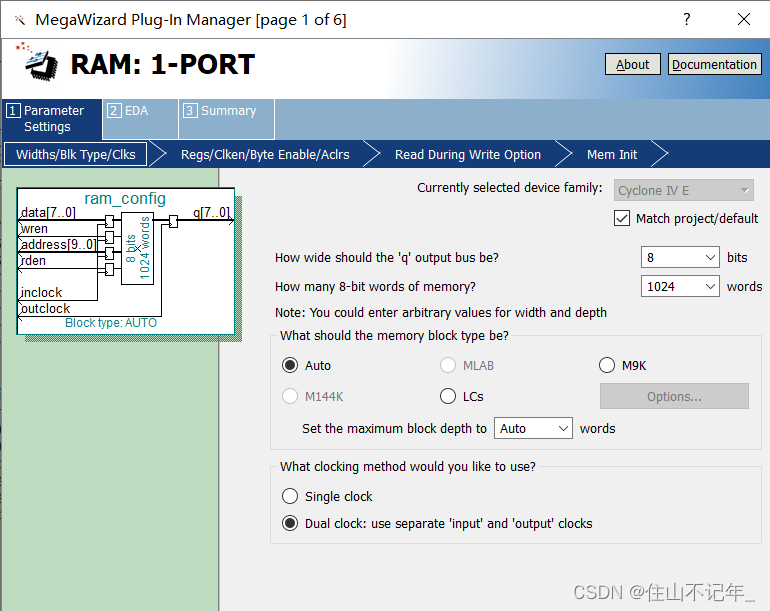Click the ram_config block diagram title
Image resolution: width=770 pixels, height=611 pixels.
(x=125, y=198)
